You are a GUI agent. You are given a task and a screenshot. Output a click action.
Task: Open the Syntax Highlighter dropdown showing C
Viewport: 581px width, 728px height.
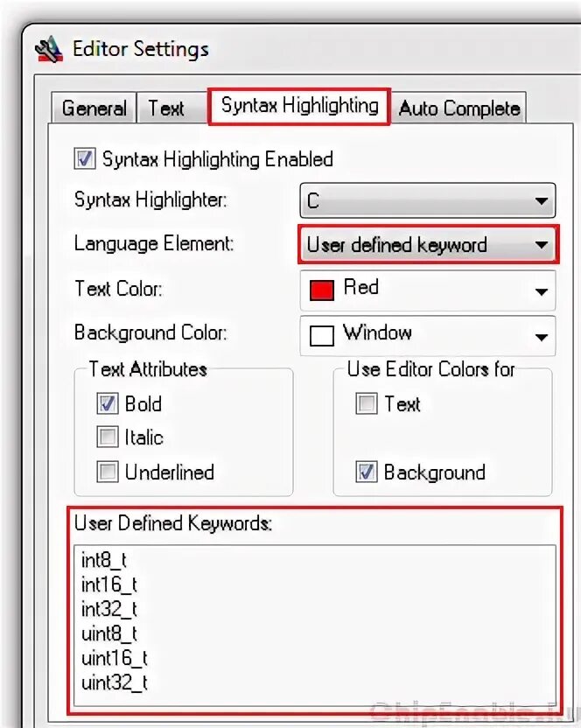[427, 200]
